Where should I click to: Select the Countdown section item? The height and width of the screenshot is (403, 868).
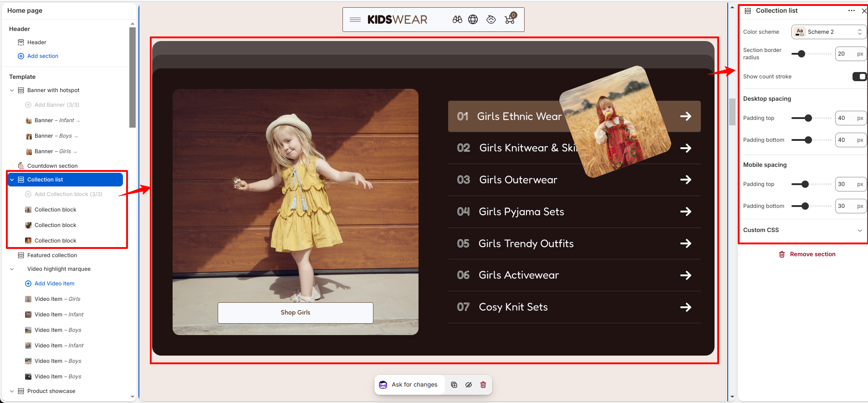[x=52, y=166]
